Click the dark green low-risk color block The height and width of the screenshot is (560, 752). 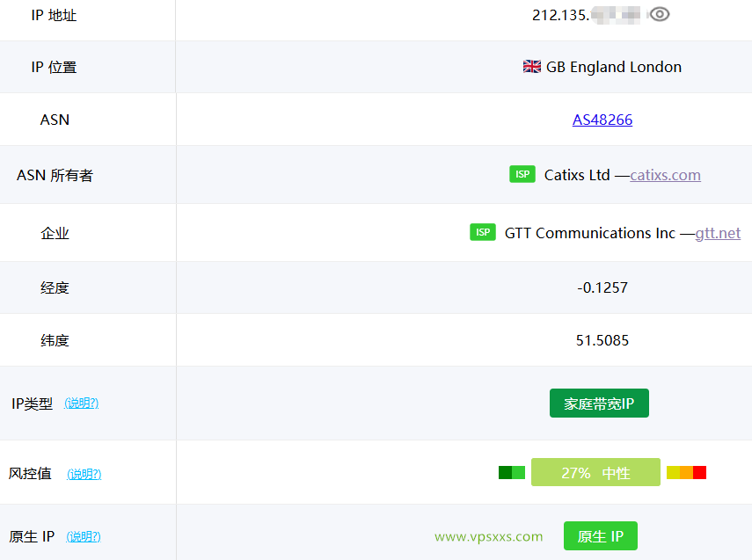505,473
